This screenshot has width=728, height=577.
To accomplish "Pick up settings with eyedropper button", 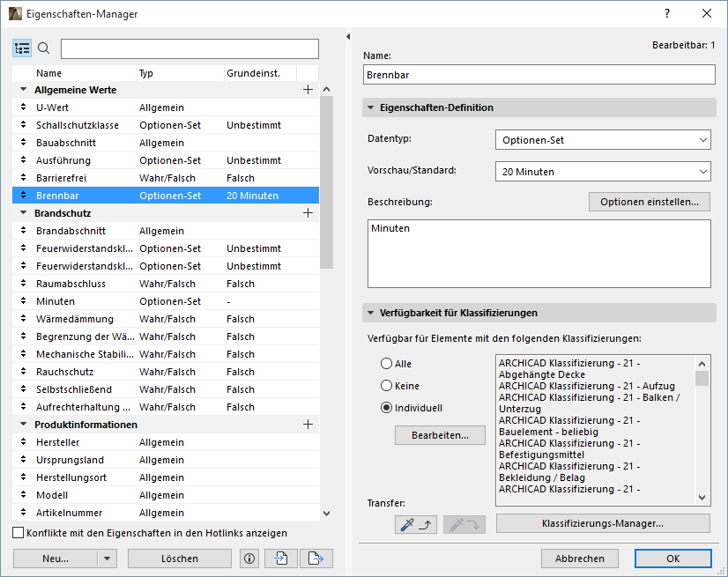I will coord(415,524).
